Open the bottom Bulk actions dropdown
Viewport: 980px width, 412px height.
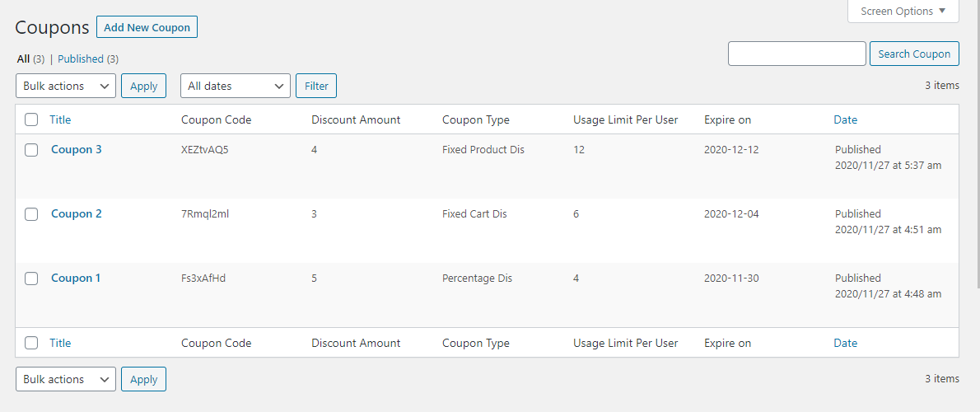[x=66, y=379]
